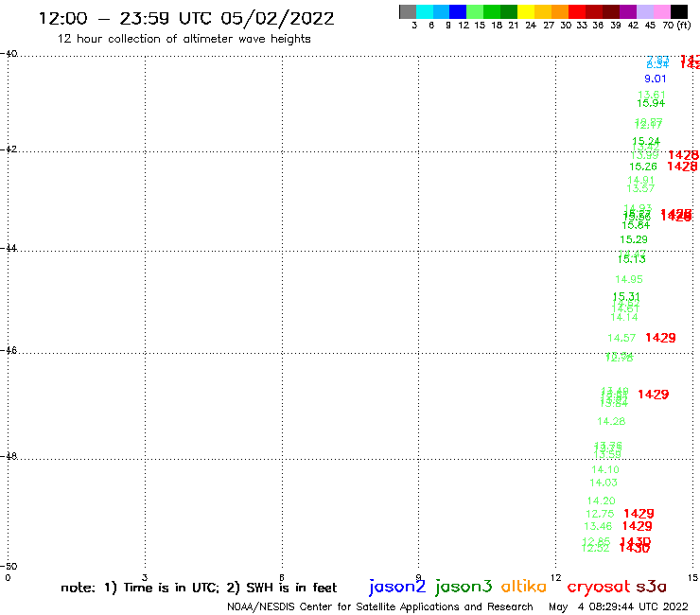Click the red 'cryosat' legend label
The image size is (700, 615).
(x=599, y=587)
